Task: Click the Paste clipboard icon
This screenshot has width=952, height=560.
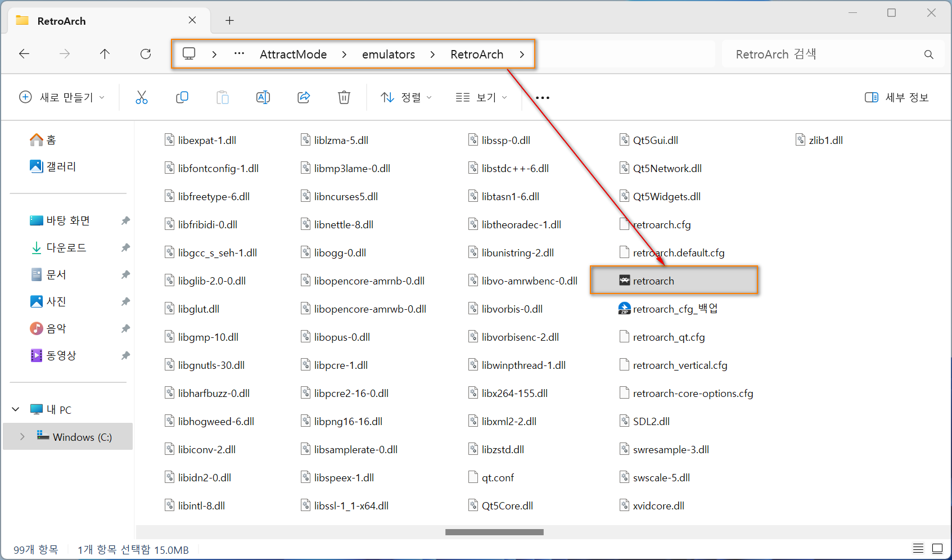Action: pyautogui.click(x=223, y=97)
